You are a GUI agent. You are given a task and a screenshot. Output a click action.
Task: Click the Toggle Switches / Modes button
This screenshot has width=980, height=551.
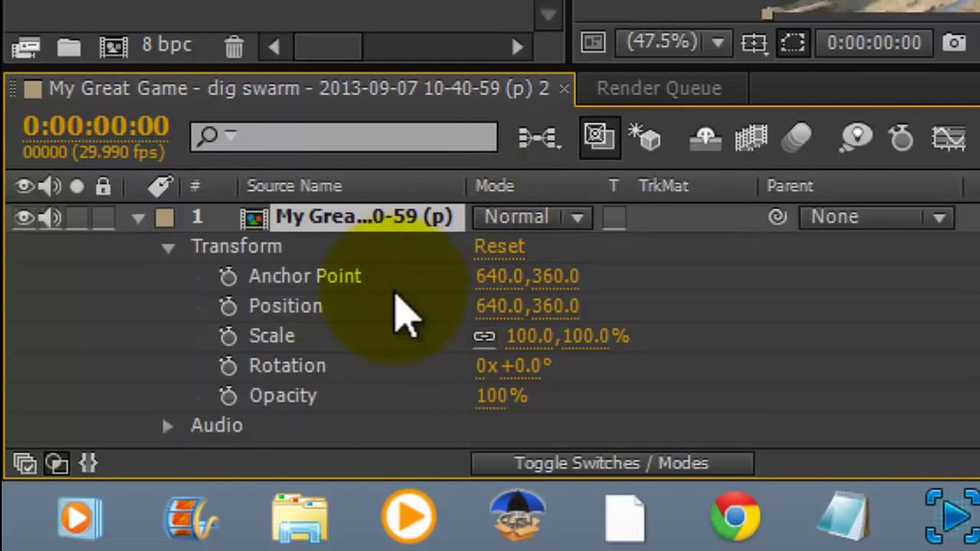coord(611,463)
